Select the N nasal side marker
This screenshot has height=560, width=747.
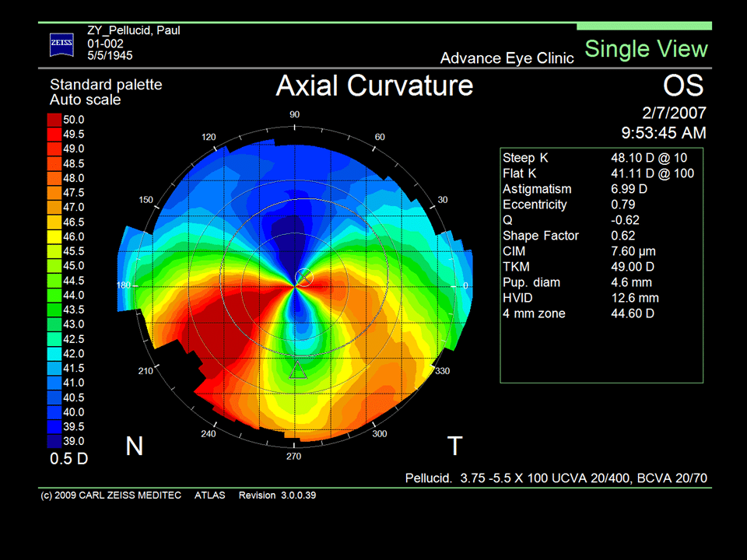tap(135, 446)
